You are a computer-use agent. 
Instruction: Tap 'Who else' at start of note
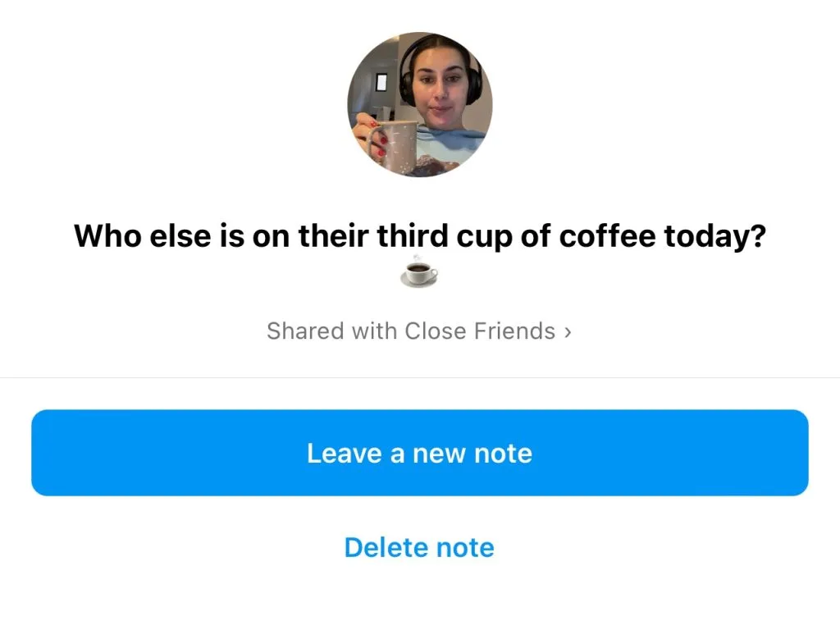coord(143,235)
